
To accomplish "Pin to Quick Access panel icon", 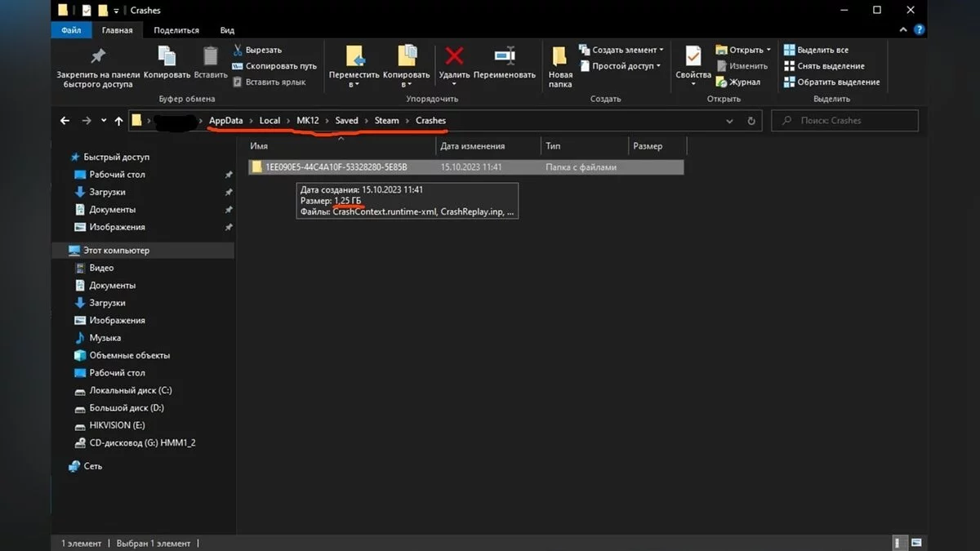I will tap(97, 57).
